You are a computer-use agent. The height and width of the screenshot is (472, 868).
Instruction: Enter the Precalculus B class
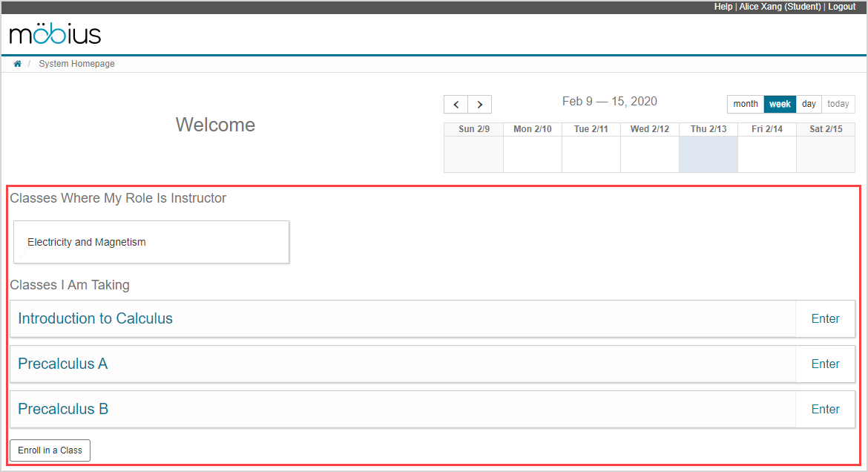click(x=825, y=409)
